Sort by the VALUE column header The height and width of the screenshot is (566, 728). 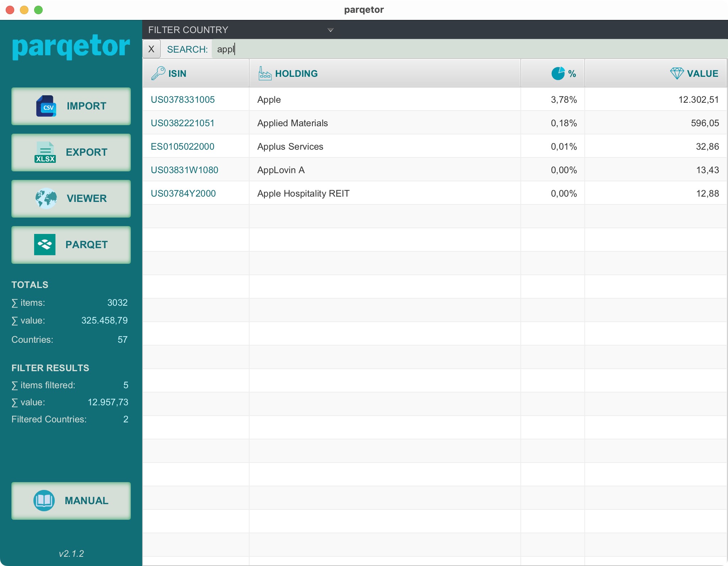coord(702,73)
